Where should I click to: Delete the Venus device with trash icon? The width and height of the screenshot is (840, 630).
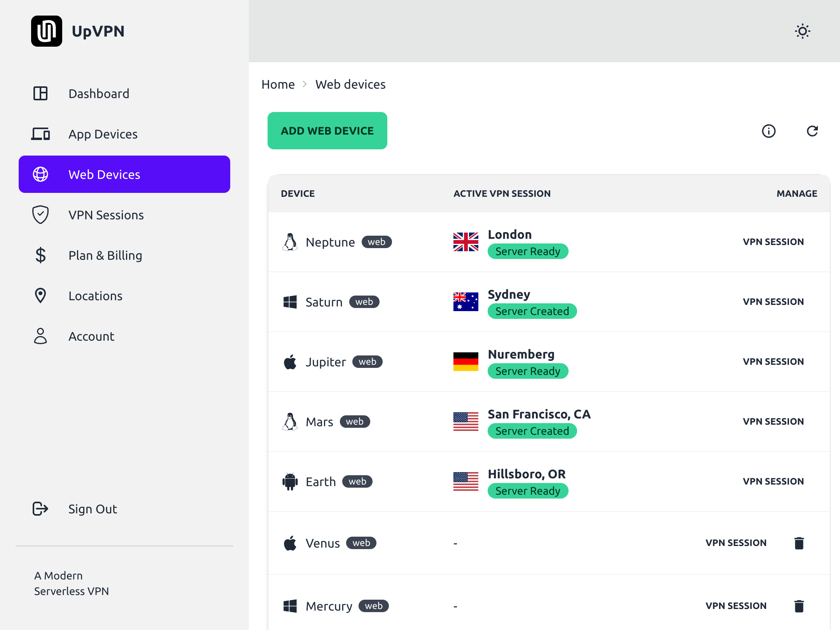pyautogui.click(x=799, y=543)
